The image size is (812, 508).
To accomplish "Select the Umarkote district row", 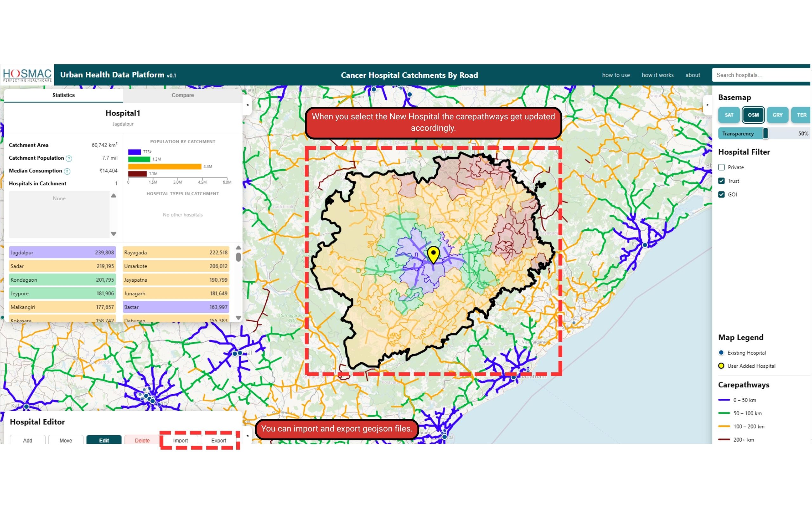I will tap(176, 266).
